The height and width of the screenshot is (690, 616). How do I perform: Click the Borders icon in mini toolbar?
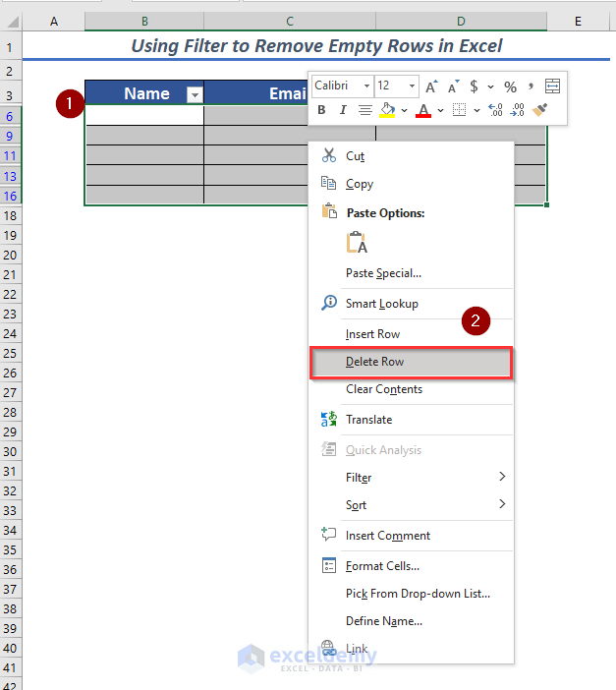[460, 109]
